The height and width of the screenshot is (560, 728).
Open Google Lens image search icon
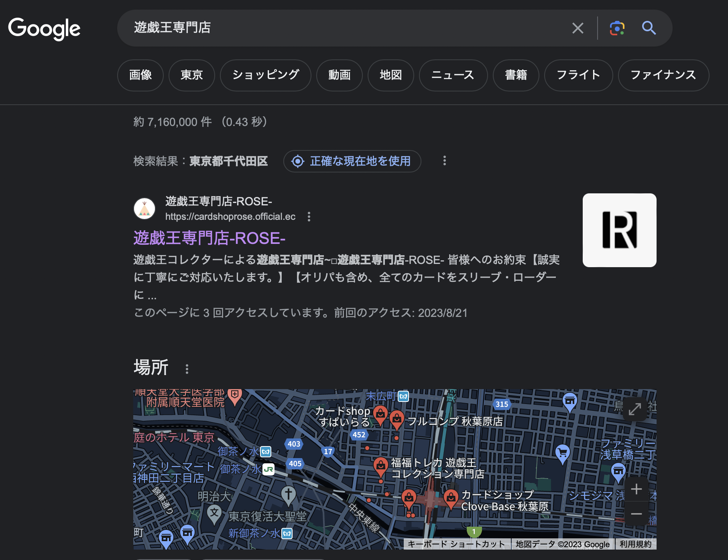pos(617,28)
